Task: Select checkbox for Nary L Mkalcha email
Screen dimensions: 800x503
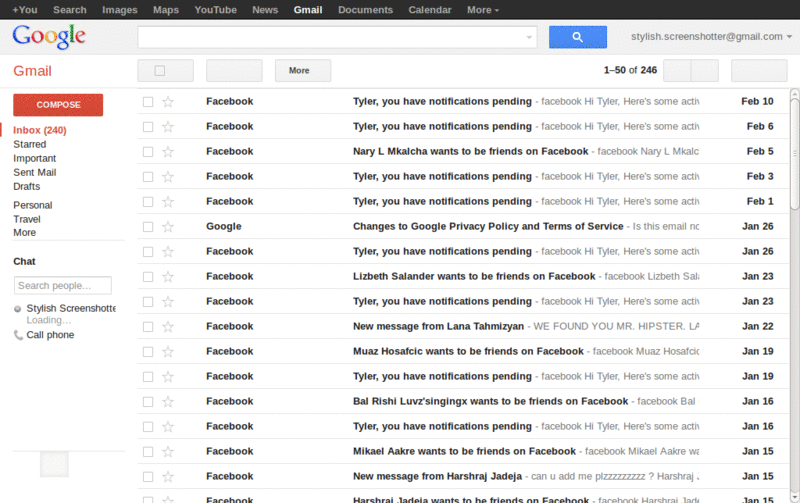Action: tap(148, 152)
